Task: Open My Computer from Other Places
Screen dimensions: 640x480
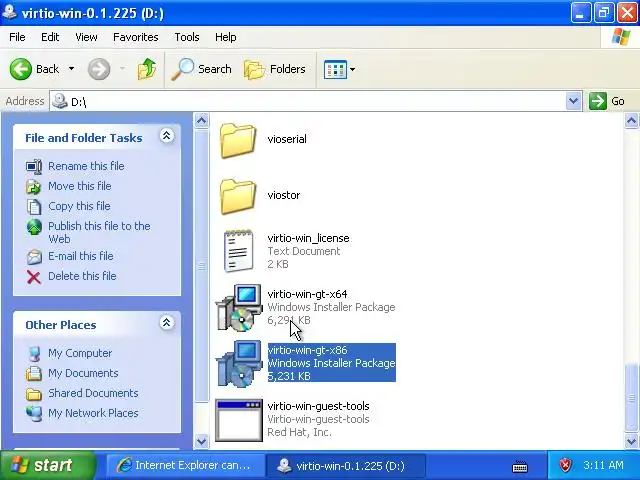Action: pos(80,353)
